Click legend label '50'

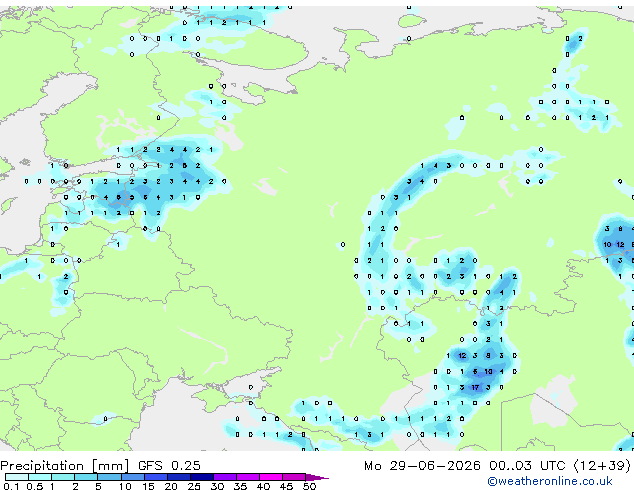pos(309,486)
